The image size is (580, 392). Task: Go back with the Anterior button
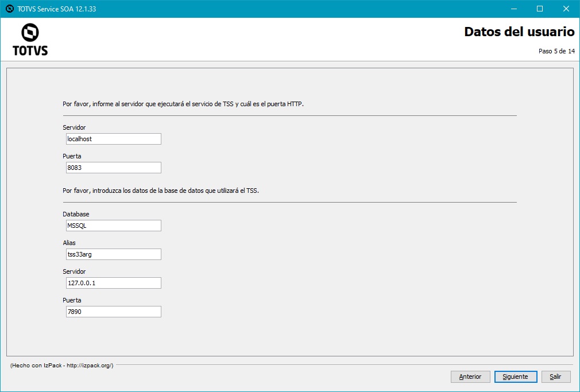tap(470, 377)
